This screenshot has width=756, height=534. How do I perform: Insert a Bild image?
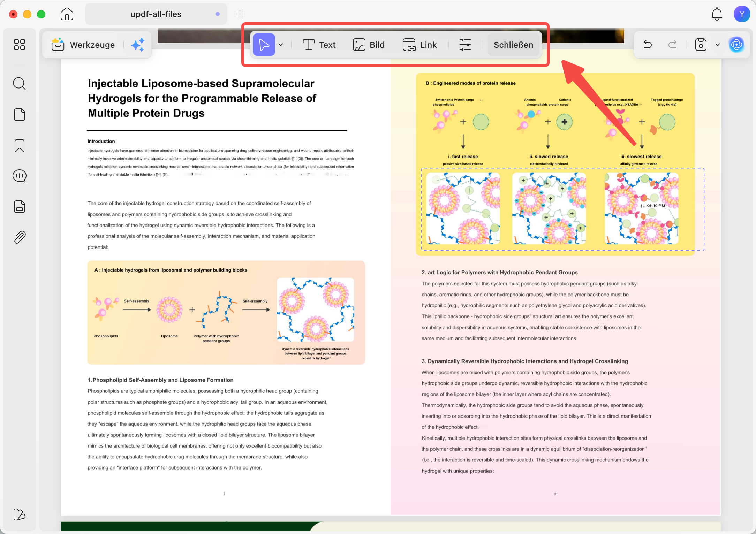coord(369,45)
